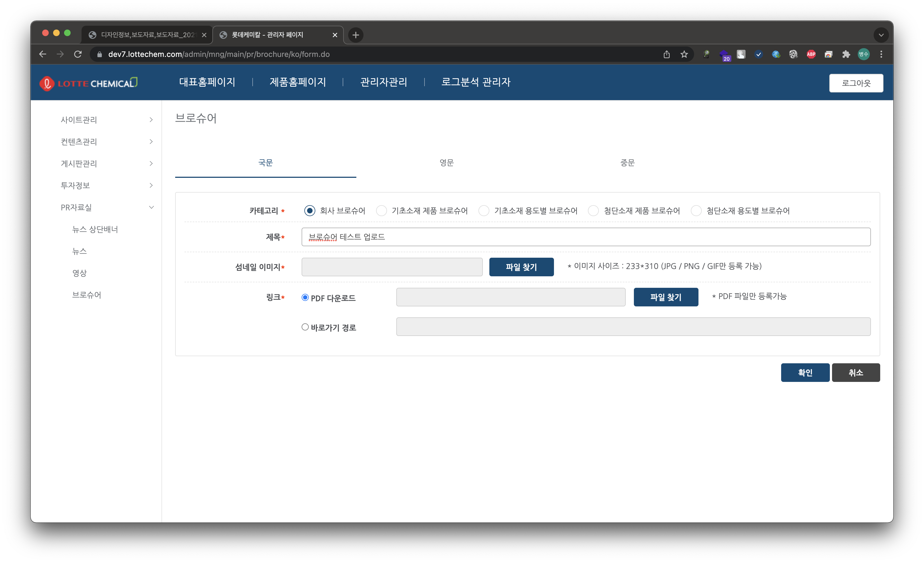The height and width of the screenshot is (563, 924).
Task: Open 영상 in the sidebar submenu
Action: click(x=79, y=273)
